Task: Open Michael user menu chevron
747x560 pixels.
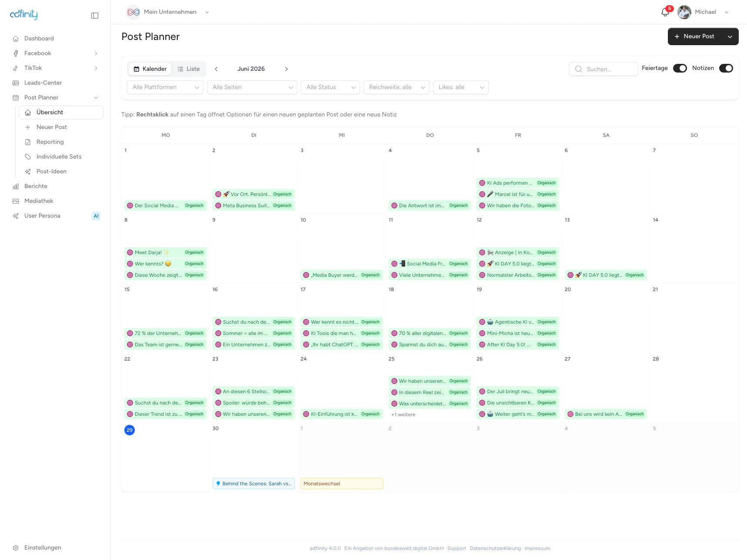Action: [x=727, y=12]
